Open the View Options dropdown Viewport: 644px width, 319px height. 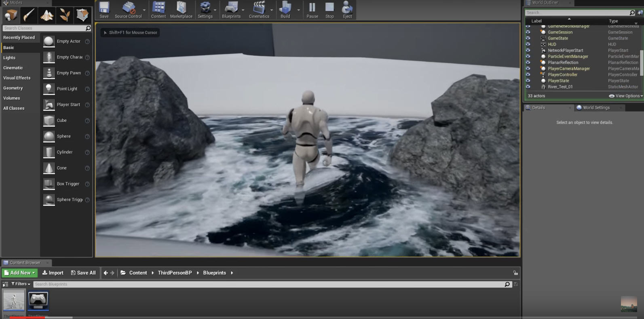[626, 96]
